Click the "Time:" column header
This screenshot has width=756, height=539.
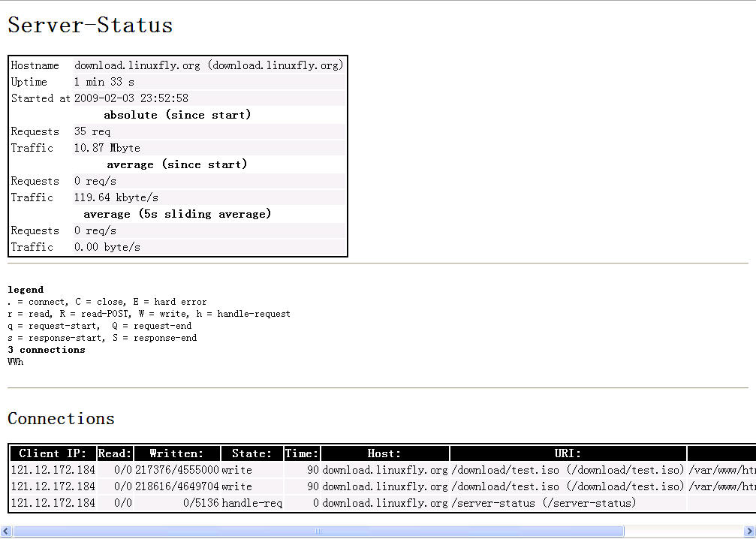tap(302, 453)
